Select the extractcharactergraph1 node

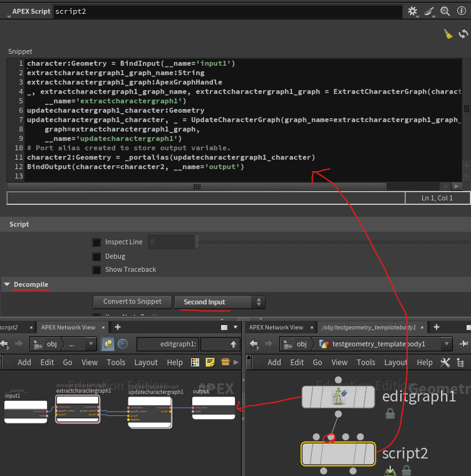(78, 408)
